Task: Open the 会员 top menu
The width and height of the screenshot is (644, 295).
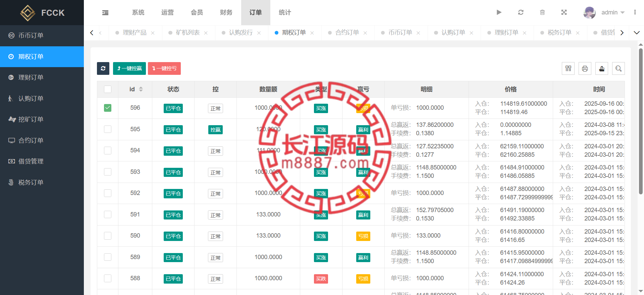Action: pos(197,12)
